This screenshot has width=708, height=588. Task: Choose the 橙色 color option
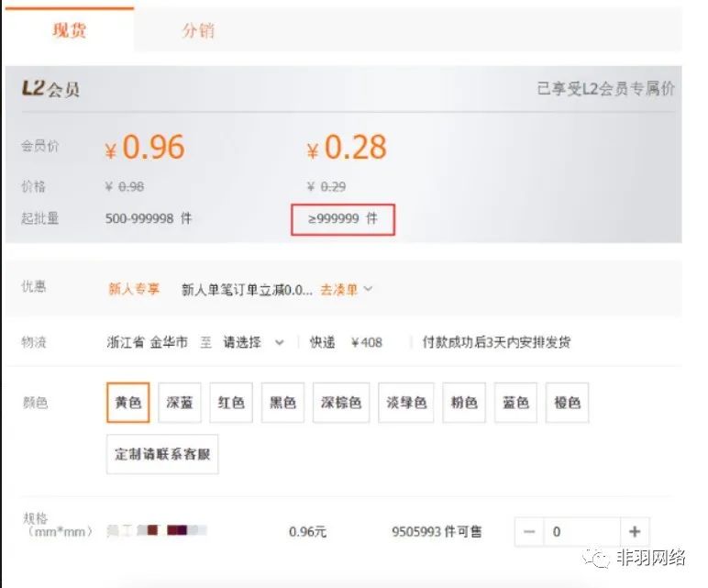click(x=568, y=403)
